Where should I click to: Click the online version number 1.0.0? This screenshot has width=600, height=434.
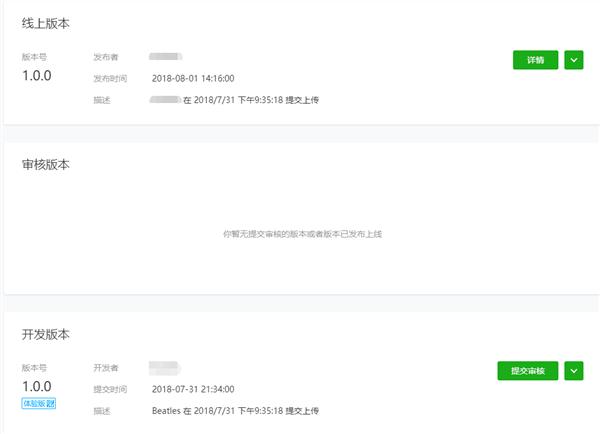37,75
